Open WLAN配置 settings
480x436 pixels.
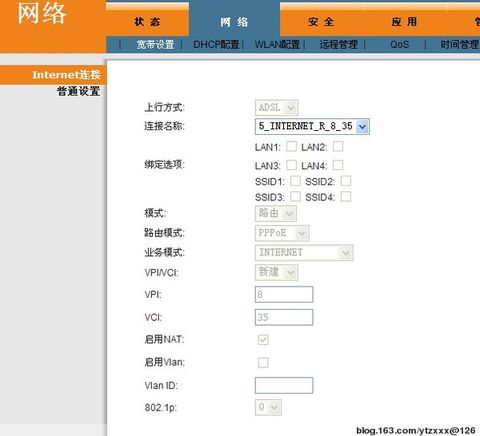click(x=277, y=44)
